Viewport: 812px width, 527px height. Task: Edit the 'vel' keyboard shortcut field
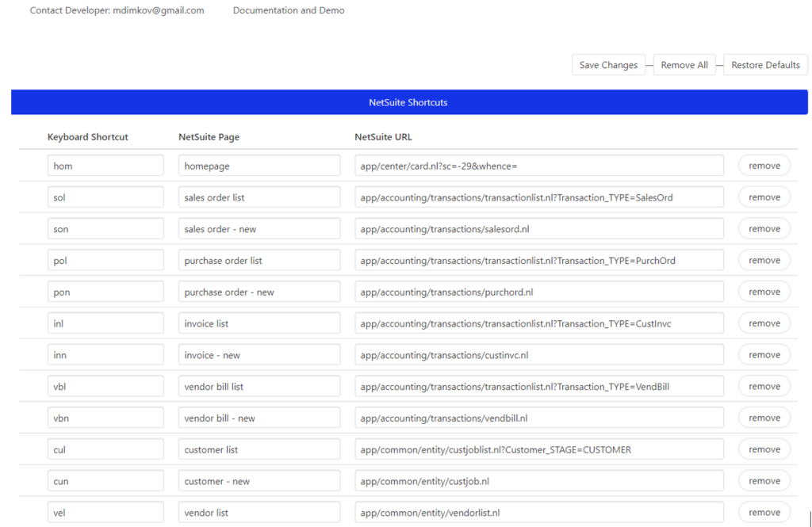[105, 513]
